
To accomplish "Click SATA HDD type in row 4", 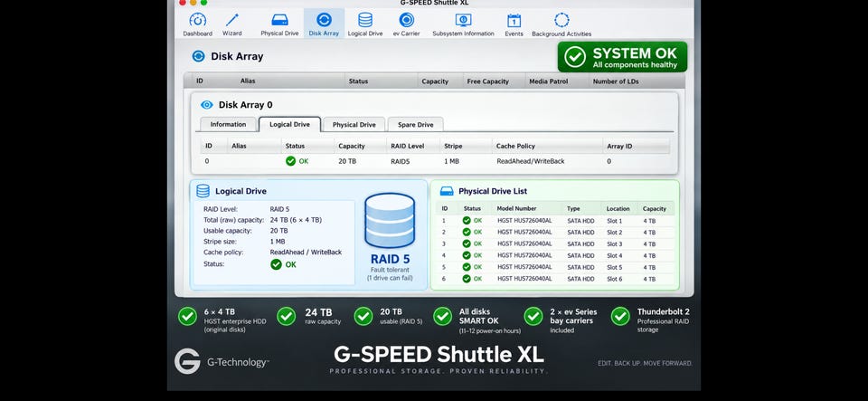I will point(580,256).
